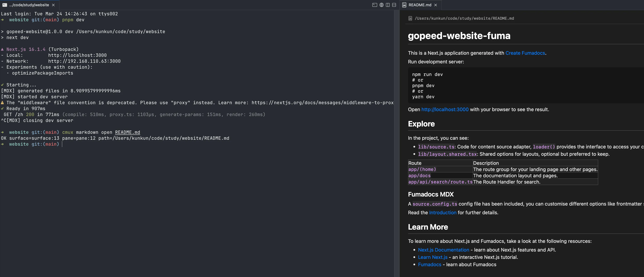Close the .../code/study/website terminal tab
Viewport: 644px width, 277px height.
click(x=53, y=5)
